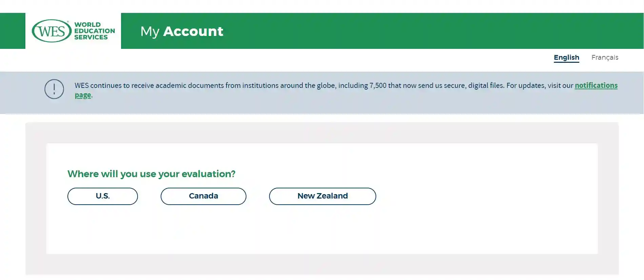Choose Canada as evaluation destination

203,196
